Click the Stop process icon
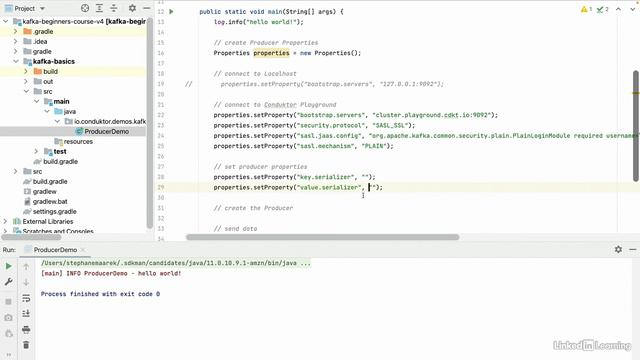This screenshot has width=640, height=360. click(9, 302)
